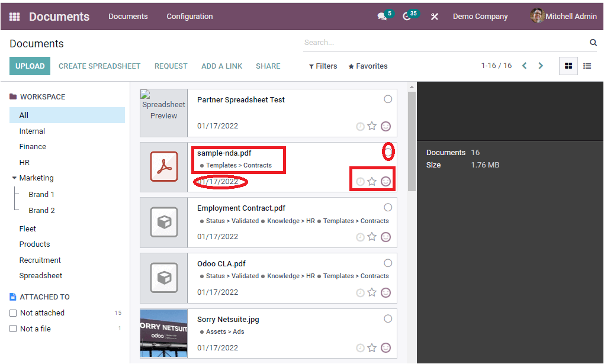Select the Odoo CLA.pdf radio circle
This screenshot has width=604, height=364.
(388, 263)
